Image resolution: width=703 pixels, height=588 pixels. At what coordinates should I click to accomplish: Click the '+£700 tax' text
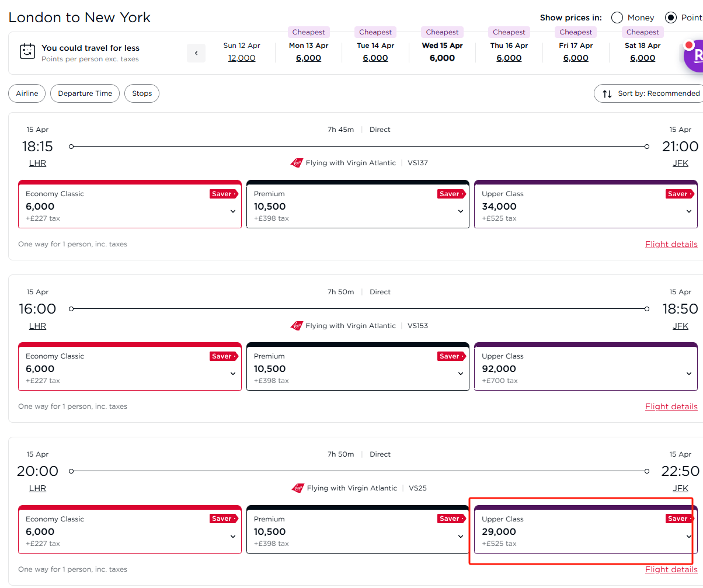tap(500, 381)
